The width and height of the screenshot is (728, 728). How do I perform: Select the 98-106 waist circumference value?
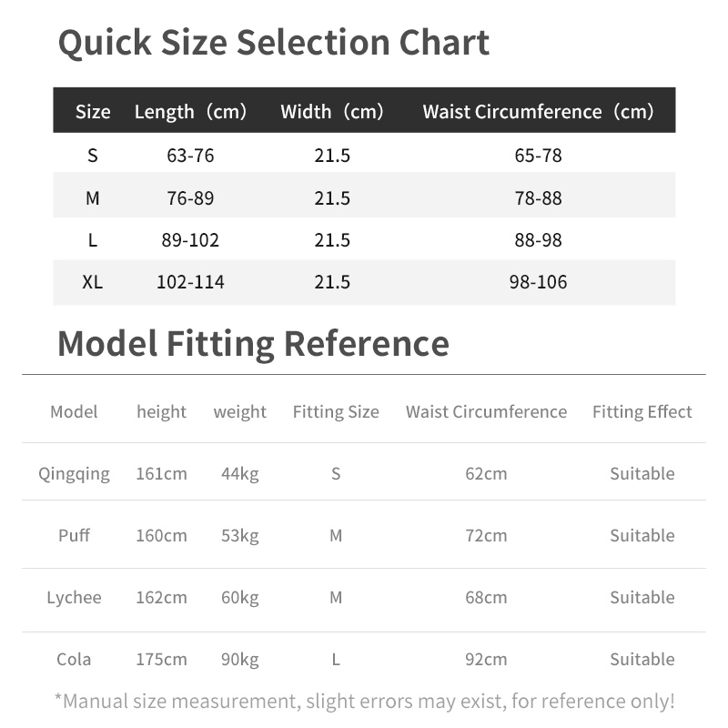click(x=539, y=282)
